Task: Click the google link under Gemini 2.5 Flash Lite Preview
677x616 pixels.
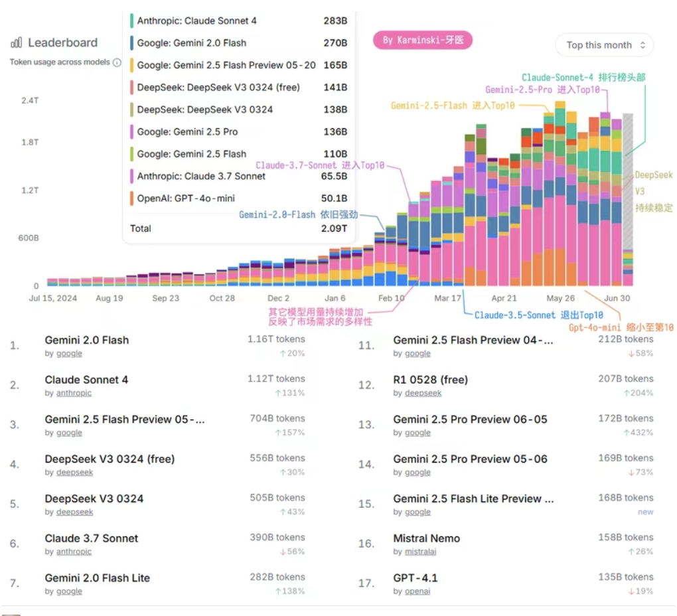Action: (x=417, y=512)
